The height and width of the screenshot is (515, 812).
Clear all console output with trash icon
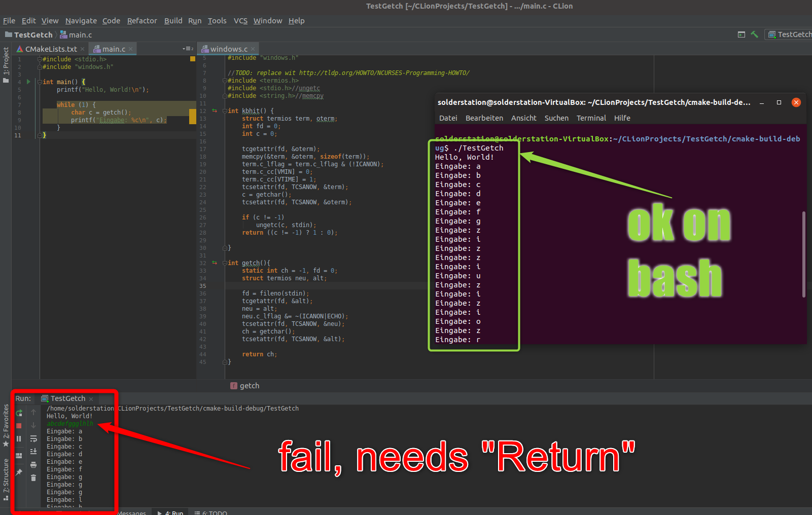point(33,478)
